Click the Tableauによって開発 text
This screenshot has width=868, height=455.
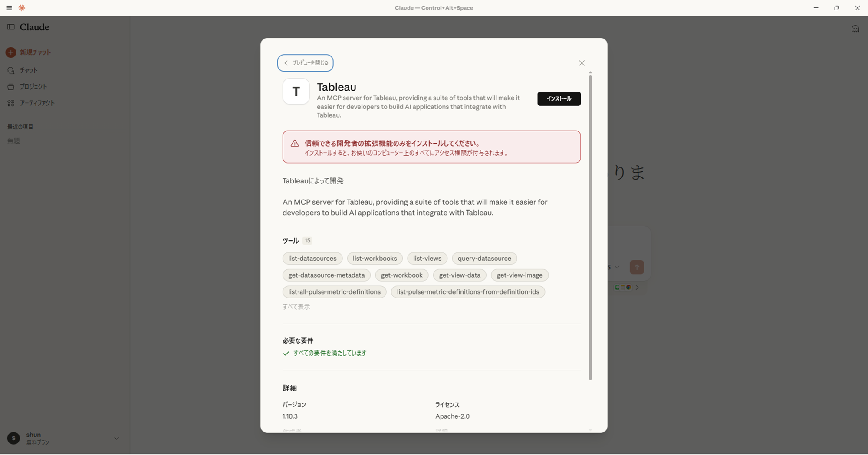tap(313, 181)
